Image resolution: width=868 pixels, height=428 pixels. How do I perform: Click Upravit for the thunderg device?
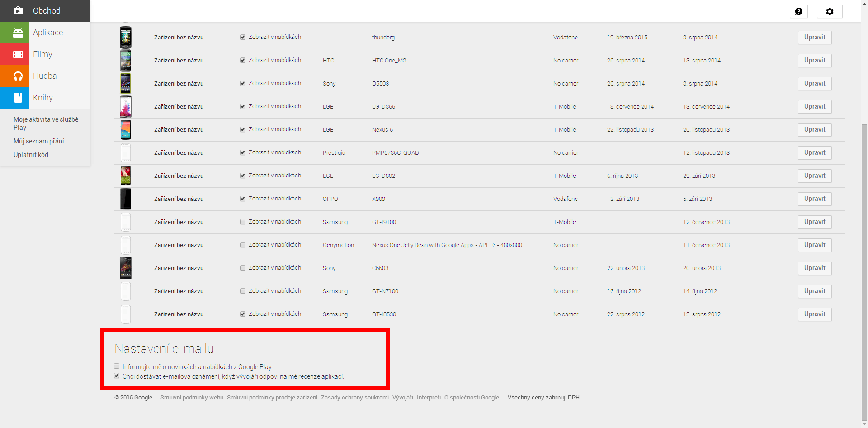815,38
